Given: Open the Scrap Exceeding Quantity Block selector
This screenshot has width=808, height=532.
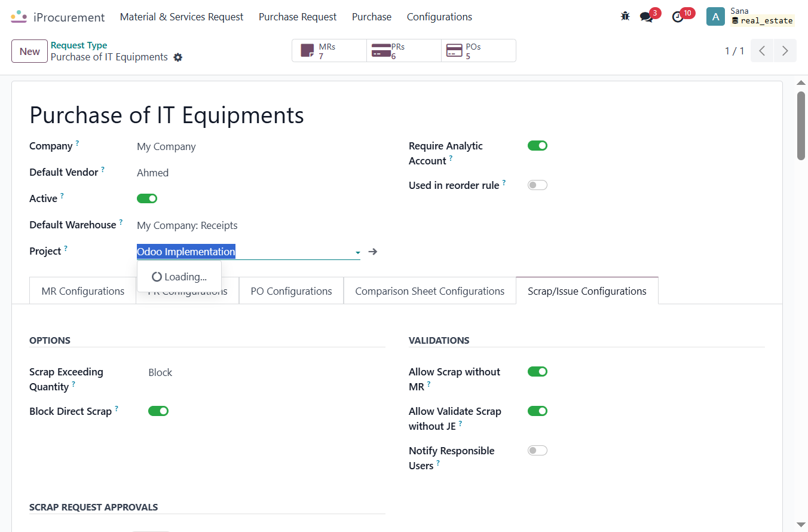Looking at the screenshot, I should [160, 372].
